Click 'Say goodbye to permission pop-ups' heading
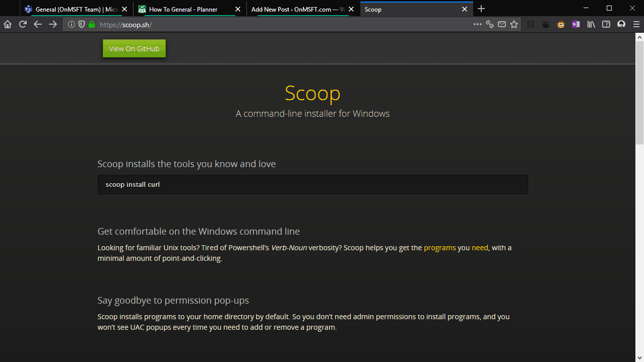644x362 pixels. pos(173,301)
